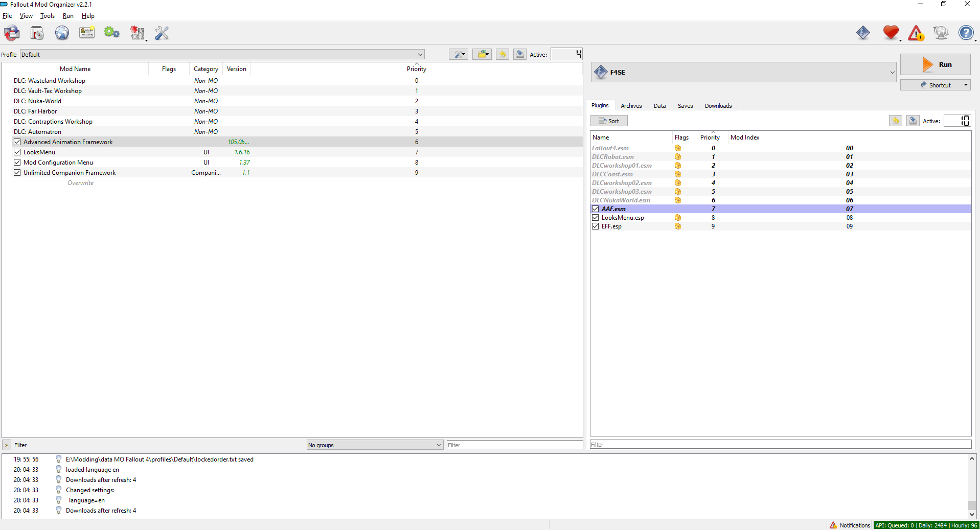
Task: Open the folder dropdown above mod list
Action: 482,54
